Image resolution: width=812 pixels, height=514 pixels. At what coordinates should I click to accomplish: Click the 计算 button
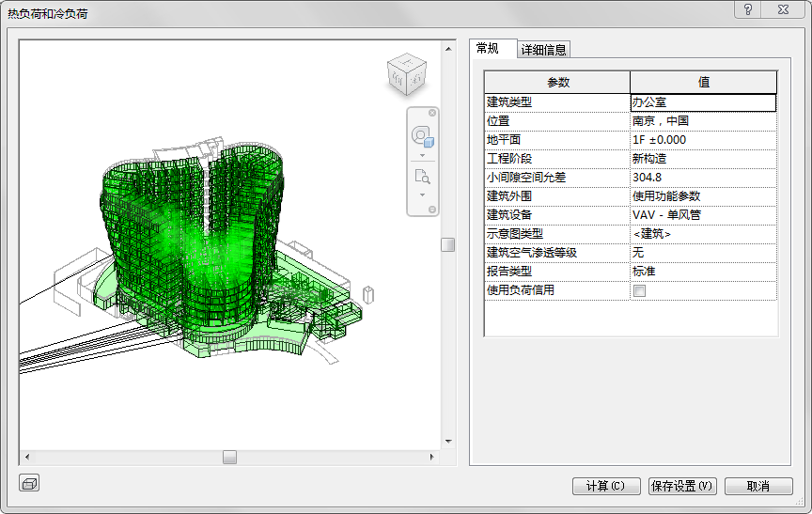pos(605,486)
